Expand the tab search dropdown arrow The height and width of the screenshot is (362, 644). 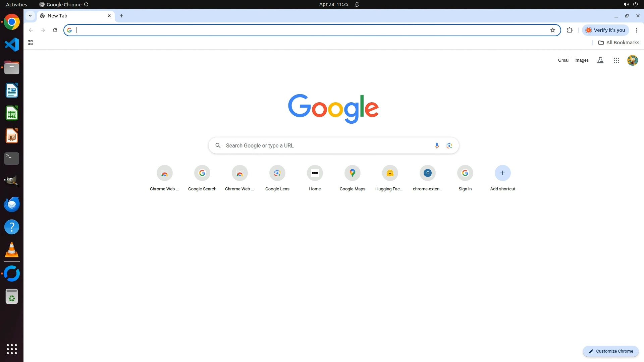pos(30,16)
